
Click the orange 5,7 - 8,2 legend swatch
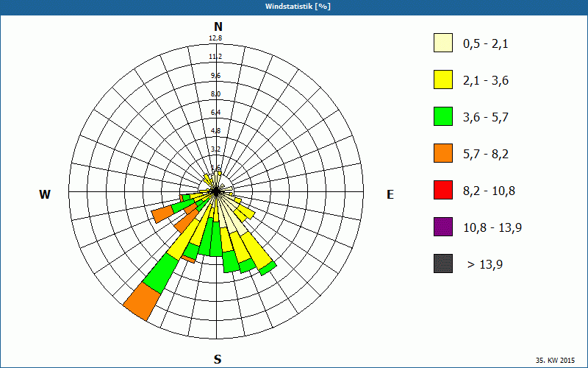[x=443, y=153]
